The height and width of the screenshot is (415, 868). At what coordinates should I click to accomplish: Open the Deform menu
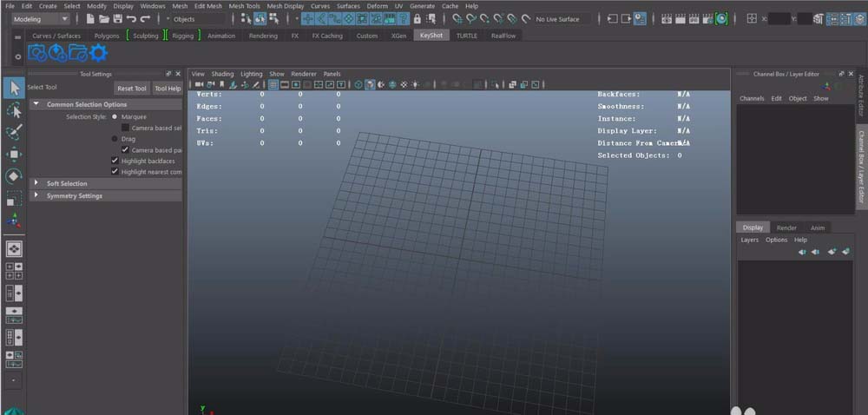point(377,6)
